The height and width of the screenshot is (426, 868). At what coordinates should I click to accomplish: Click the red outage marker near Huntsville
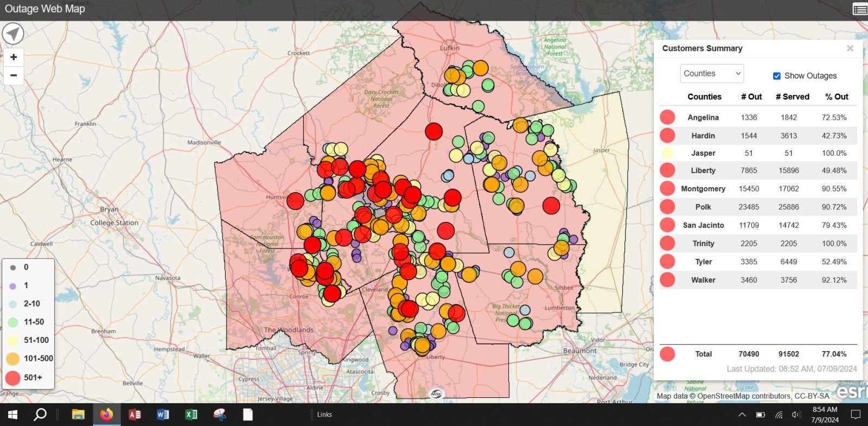295,201
